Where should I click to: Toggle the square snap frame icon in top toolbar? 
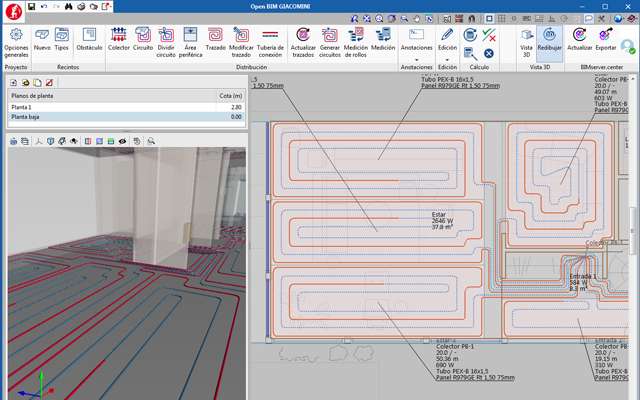(x=489, y=19)
